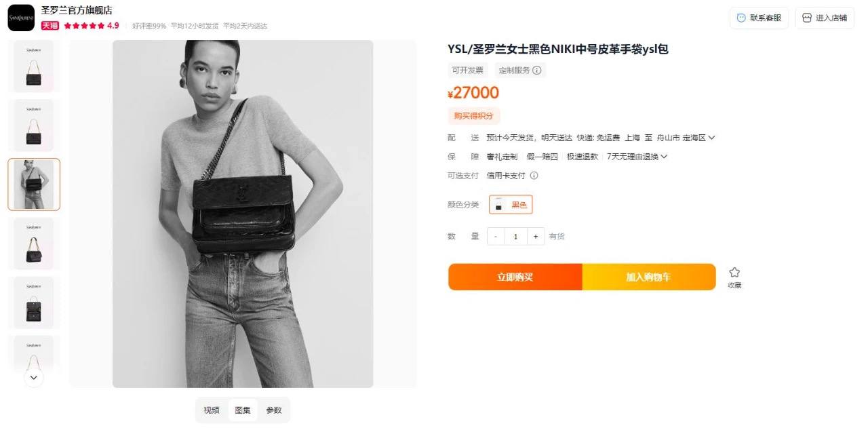The height and width of the screenshot is (430, 868).
Task: Expand the delivery address 定海区 dropdown
Action: pos(711,138)
